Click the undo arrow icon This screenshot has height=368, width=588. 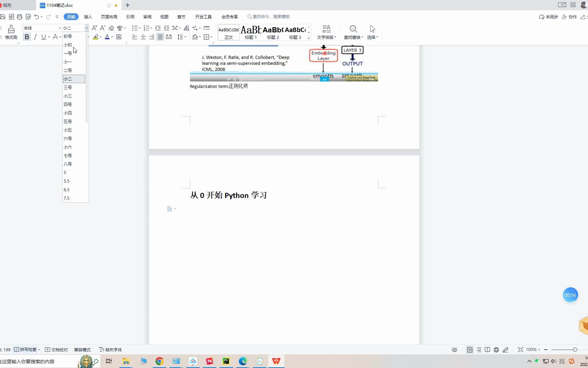[36, 17]
